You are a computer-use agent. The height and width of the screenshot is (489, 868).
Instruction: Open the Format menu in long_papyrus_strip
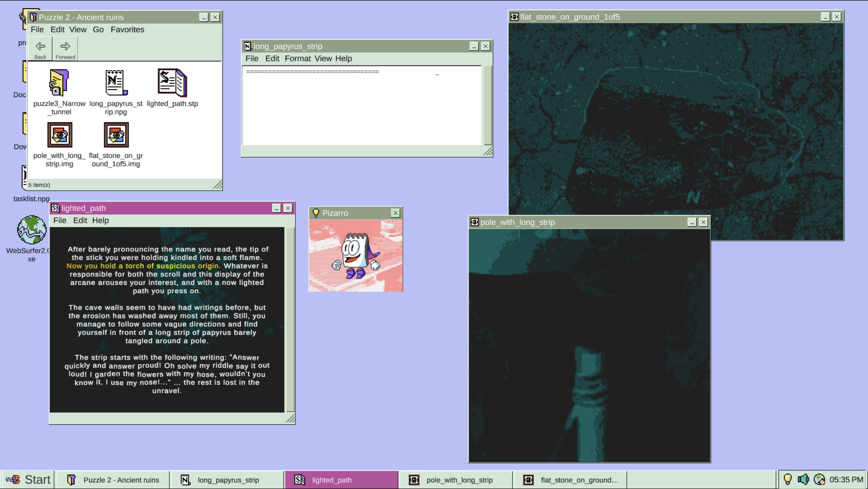[298, 58]
